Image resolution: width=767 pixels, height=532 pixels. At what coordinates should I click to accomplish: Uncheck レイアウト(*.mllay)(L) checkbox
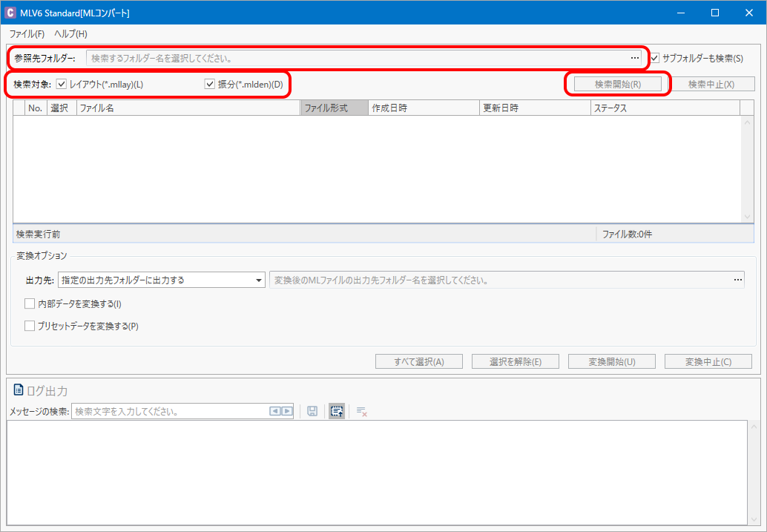61,84
